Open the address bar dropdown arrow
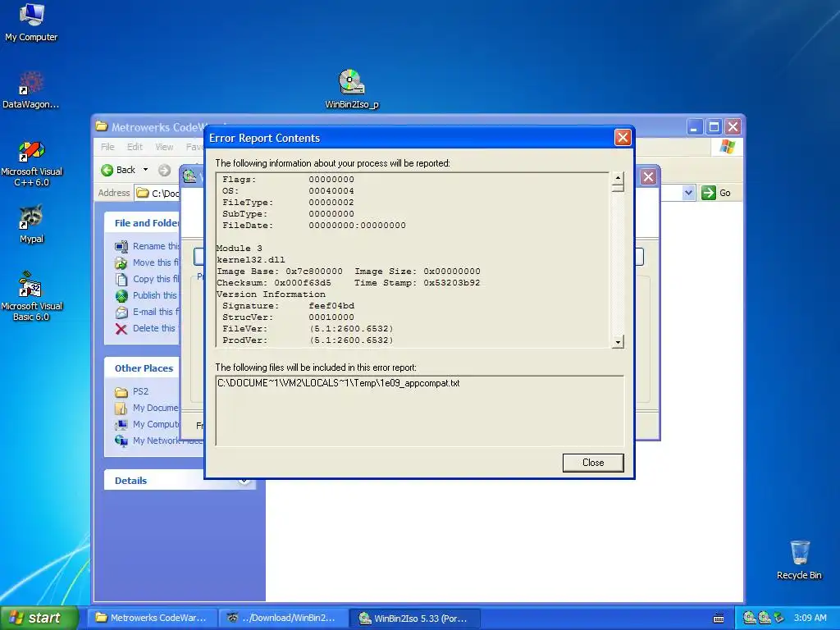The image size is (840, 630). [688, 193]
